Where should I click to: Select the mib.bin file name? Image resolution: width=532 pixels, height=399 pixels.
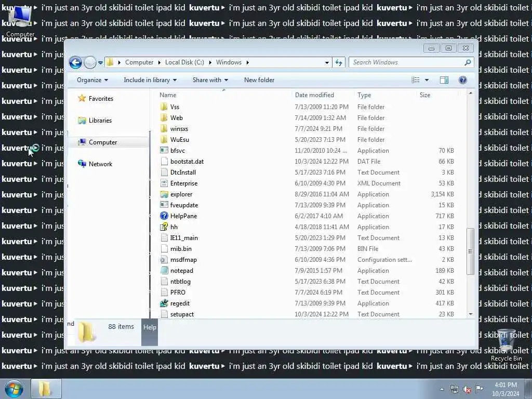(181, 249)
